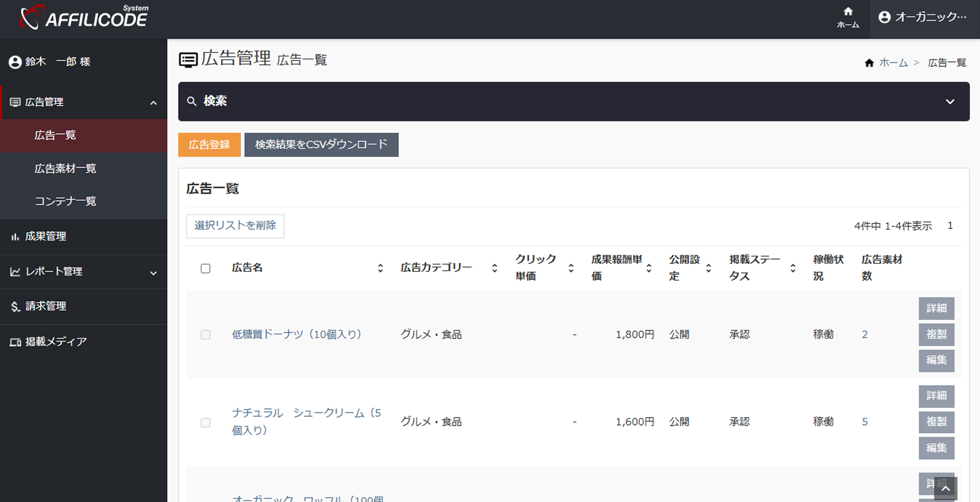Open the オーガニック account menu
The height and width of the screenshot is (502, 980).
click(925, 18)
